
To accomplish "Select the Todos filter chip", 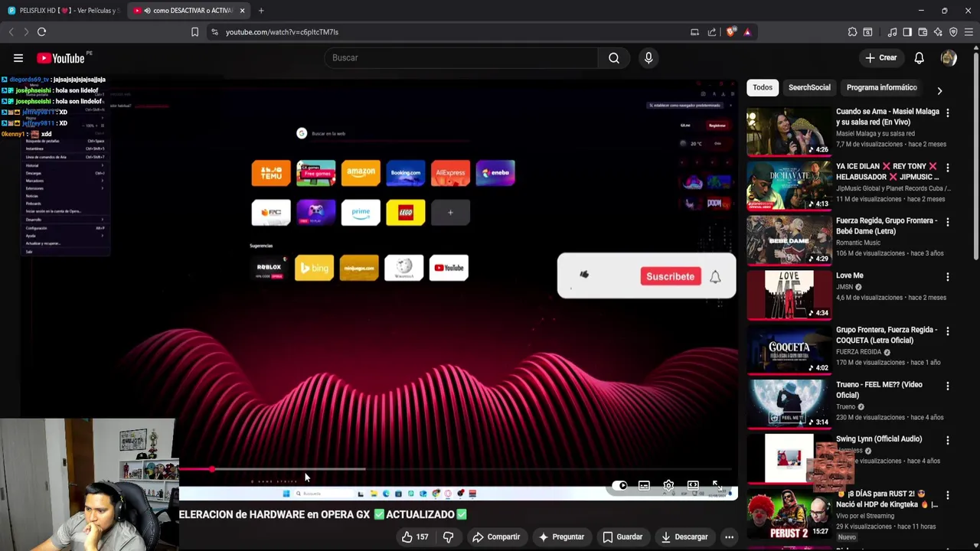I will (763, 87).
